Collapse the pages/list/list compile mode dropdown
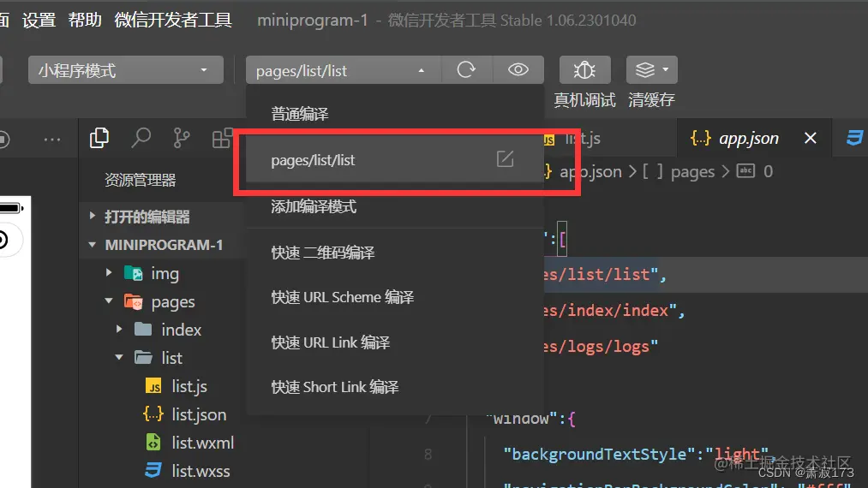 coord(344,70)
